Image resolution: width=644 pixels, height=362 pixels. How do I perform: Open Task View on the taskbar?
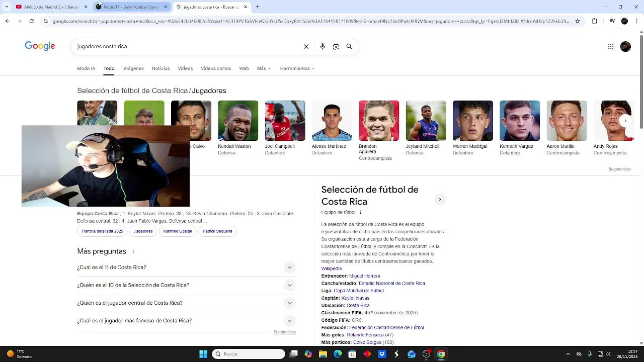click(x=294, y=354)
